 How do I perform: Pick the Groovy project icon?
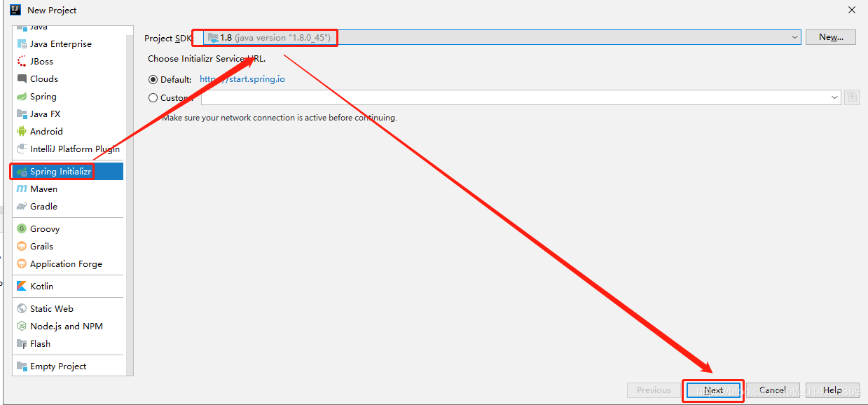[x=22, y=228]
